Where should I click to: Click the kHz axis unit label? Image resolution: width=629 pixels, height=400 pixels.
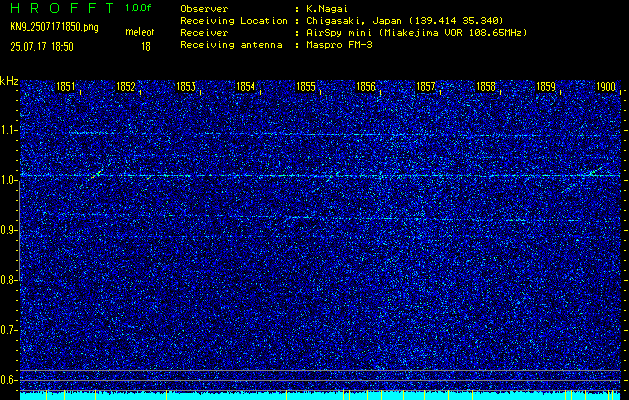click(x=9, y=81)
